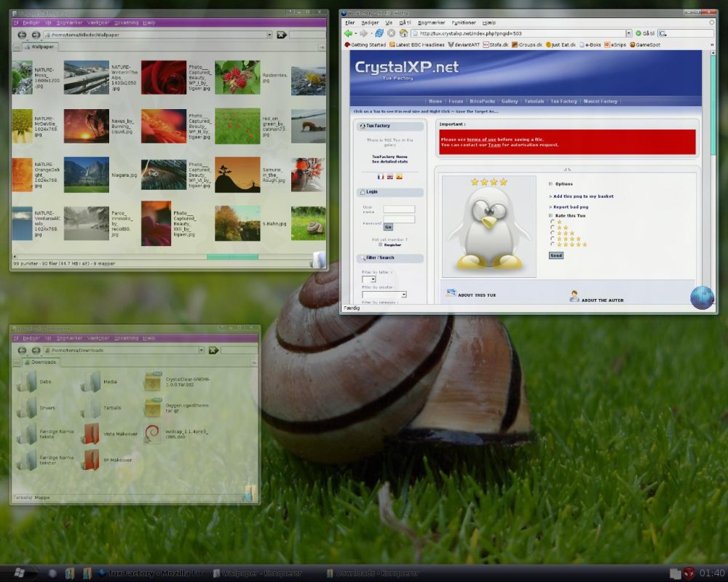Expand the Downloads window location dropdown

[202, 351]
